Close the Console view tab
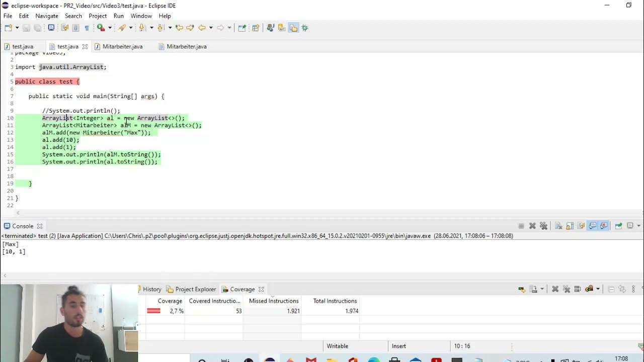644x362 pixels. coord(40,226)
